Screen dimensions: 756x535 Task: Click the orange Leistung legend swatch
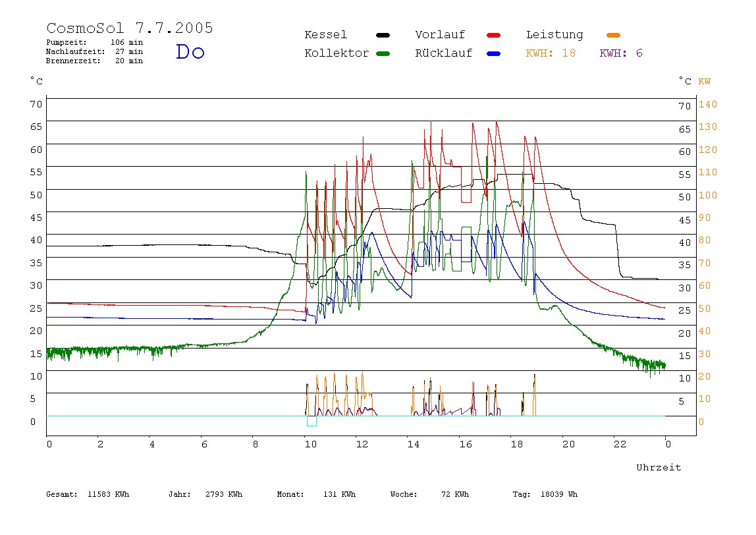613,35
